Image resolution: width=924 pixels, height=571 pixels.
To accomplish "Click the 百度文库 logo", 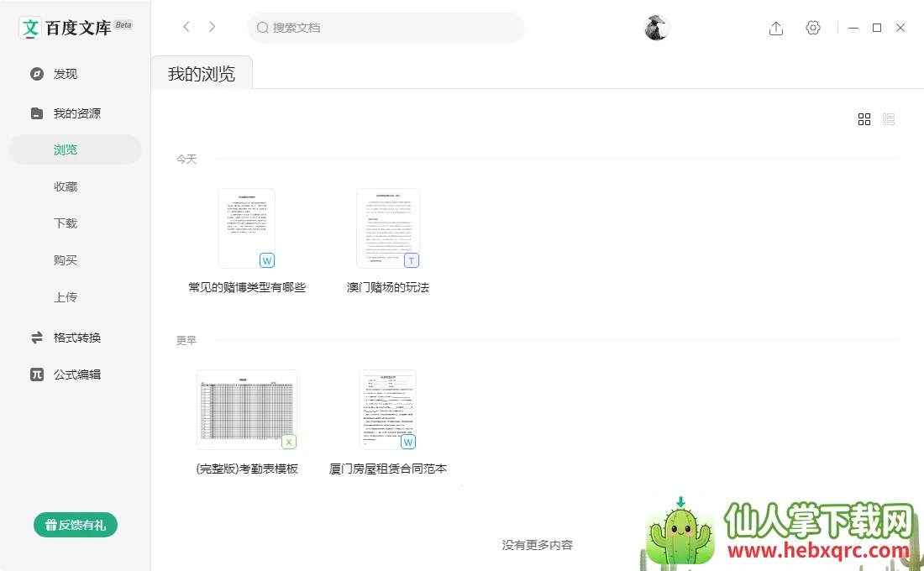I will (x=75, y=27).
